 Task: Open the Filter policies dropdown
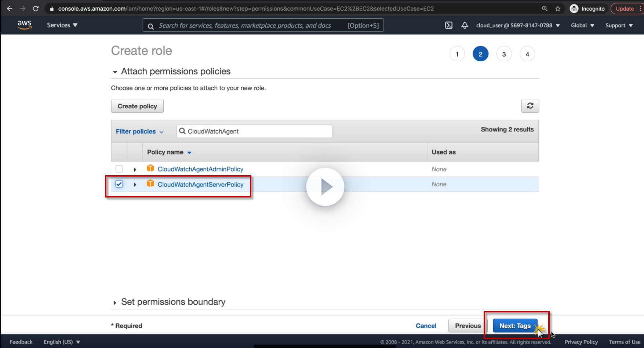click(x=139, y=131)
